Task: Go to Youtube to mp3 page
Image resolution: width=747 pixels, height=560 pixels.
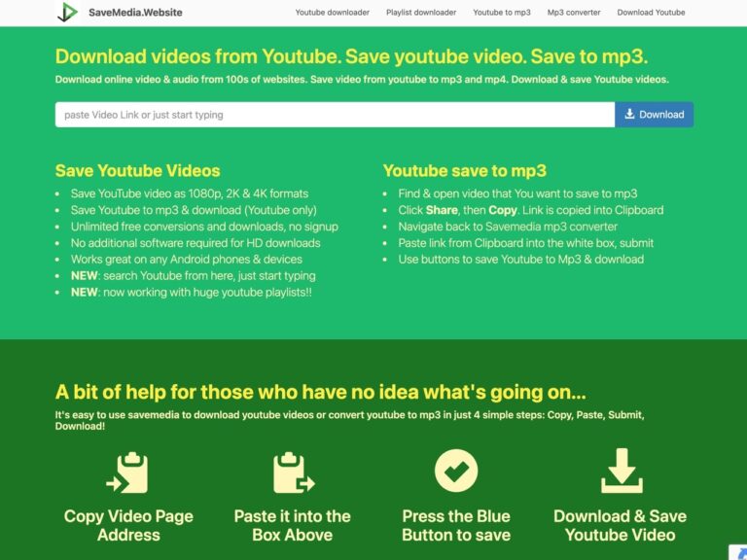Action: [502, 13]
